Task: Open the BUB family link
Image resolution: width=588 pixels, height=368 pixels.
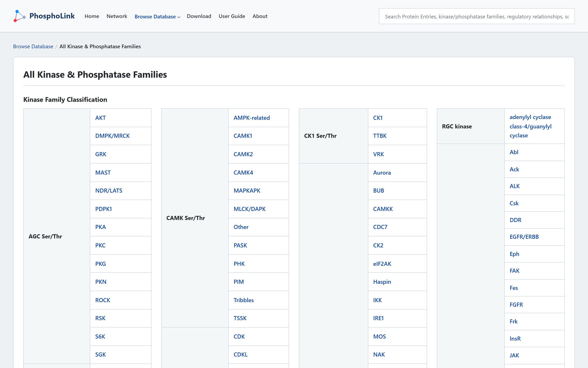Action: click(379, 191)
